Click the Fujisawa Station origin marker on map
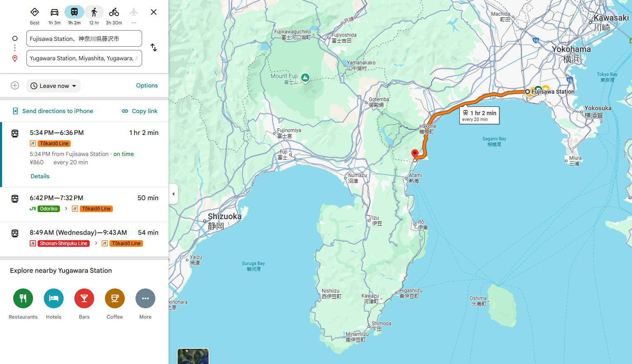 527,92
